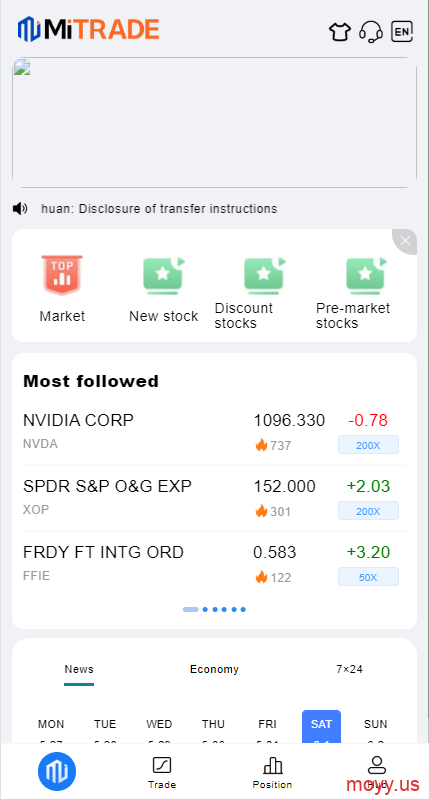This screenshot has width=429, height=799.
Task: Contact support via headset icon
Action: [x=371, y=32]
